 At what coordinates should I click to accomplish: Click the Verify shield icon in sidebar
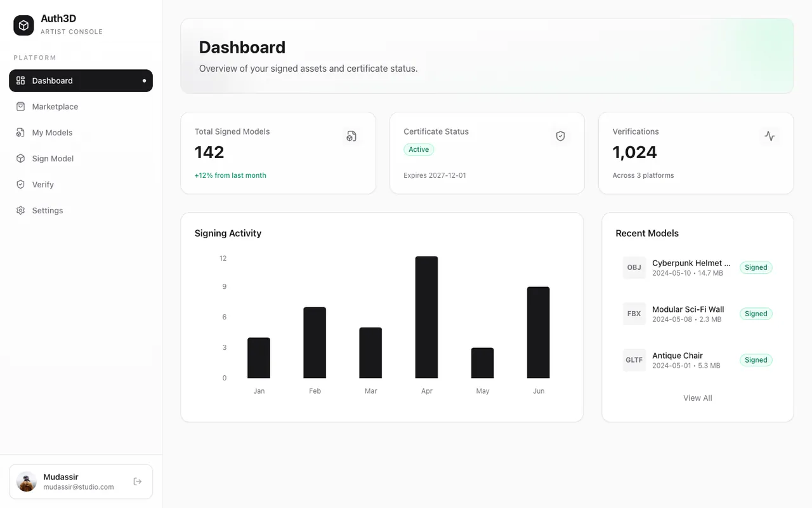pos(21,185)
